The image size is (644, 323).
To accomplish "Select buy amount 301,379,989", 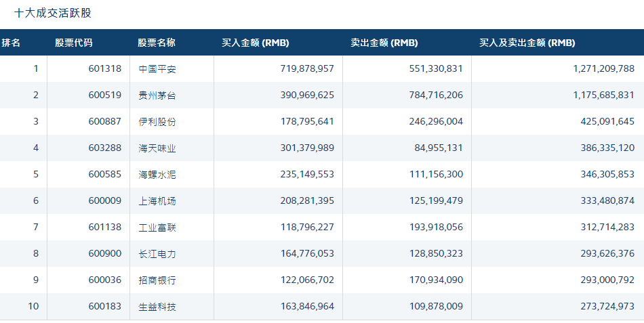I will [x=307, y=148].
